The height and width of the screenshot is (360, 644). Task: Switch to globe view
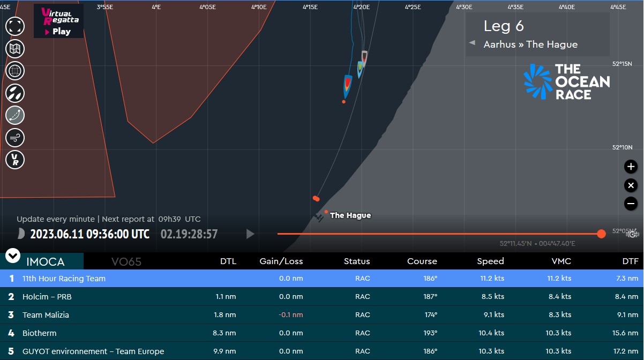[x=15, y=71]
